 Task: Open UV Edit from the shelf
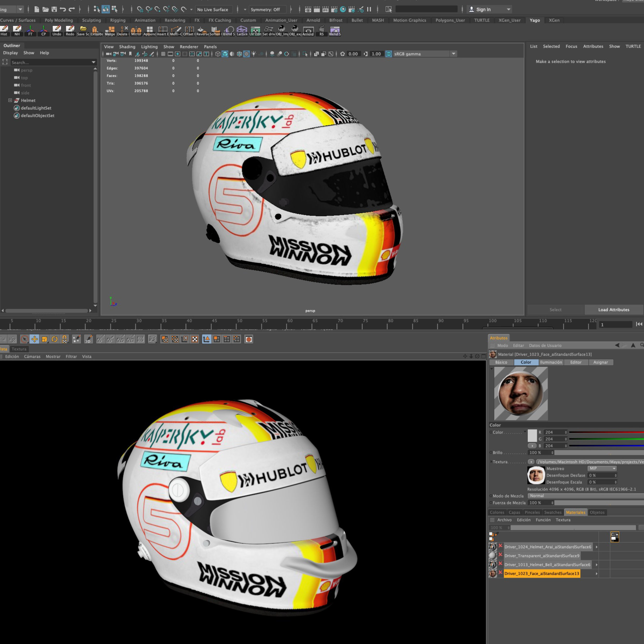(x=255, y=31)
